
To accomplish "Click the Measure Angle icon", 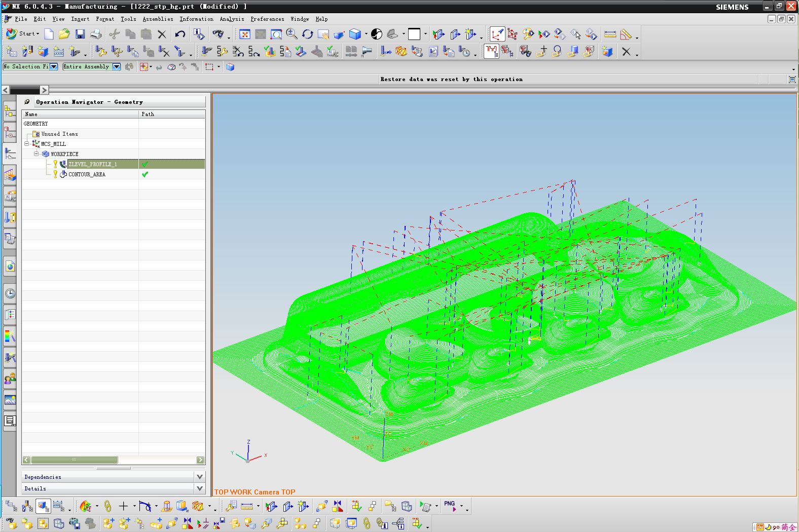I will (x=626, y=34).
